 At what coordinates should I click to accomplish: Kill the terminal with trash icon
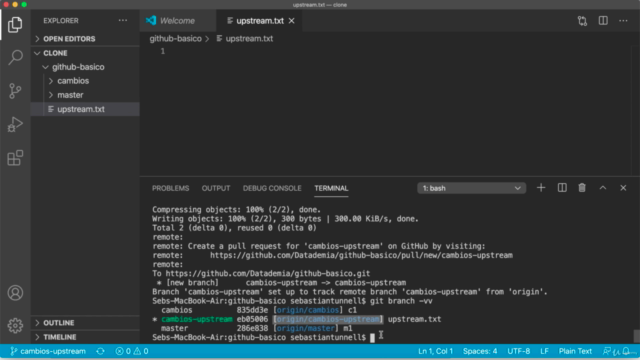coord(582,188)
